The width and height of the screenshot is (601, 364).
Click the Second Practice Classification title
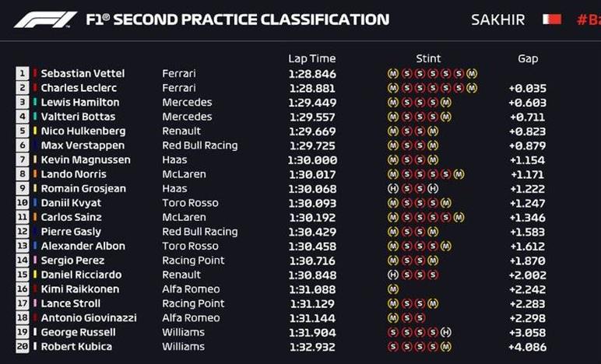click(x=237, y=19)
